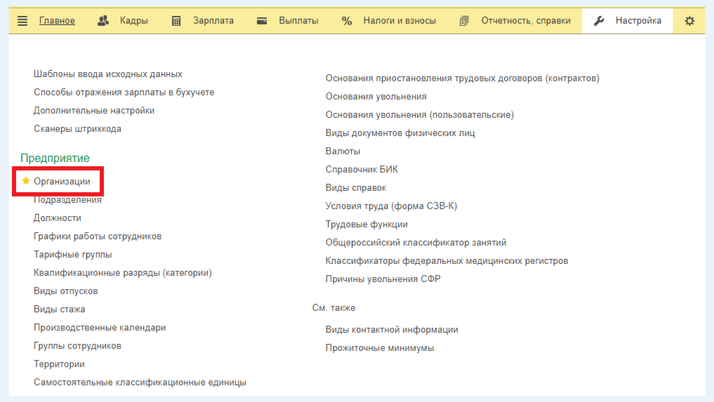Switch to the Кадры section

[134, 21]
